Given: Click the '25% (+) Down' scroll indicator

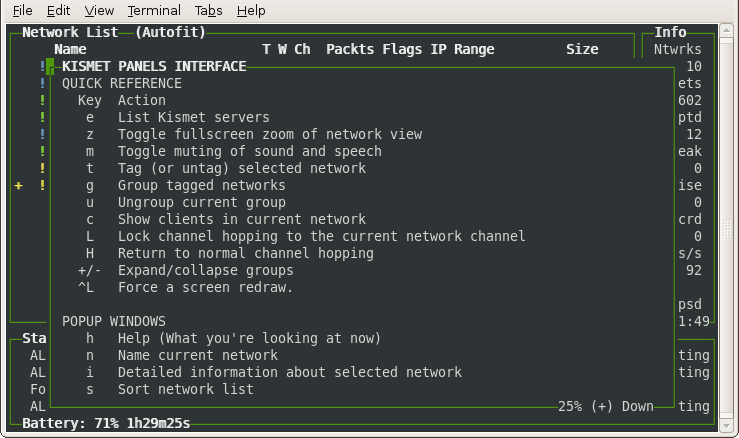Looking at the screenshot, I should coord(606,406).
